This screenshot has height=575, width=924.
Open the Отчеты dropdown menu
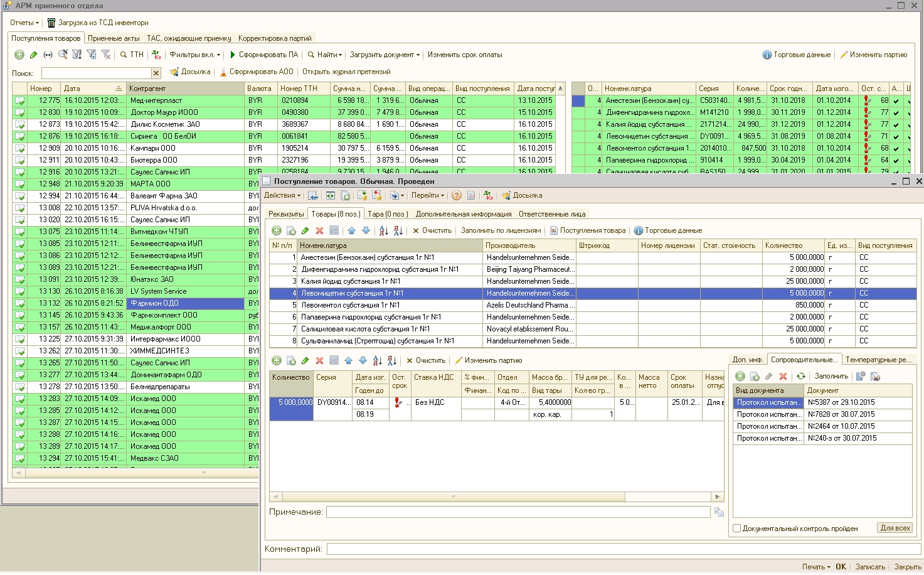pos(24,23)
